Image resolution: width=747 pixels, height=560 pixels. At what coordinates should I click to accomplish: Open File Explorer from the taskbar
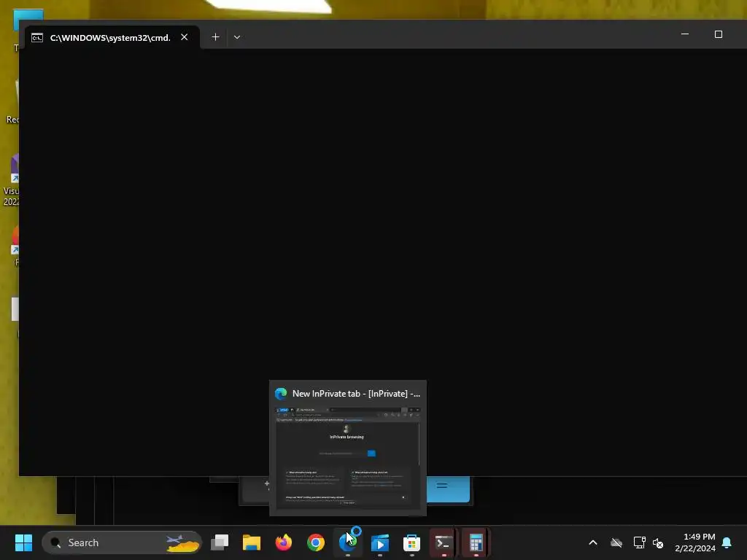[x=252, y=542]
